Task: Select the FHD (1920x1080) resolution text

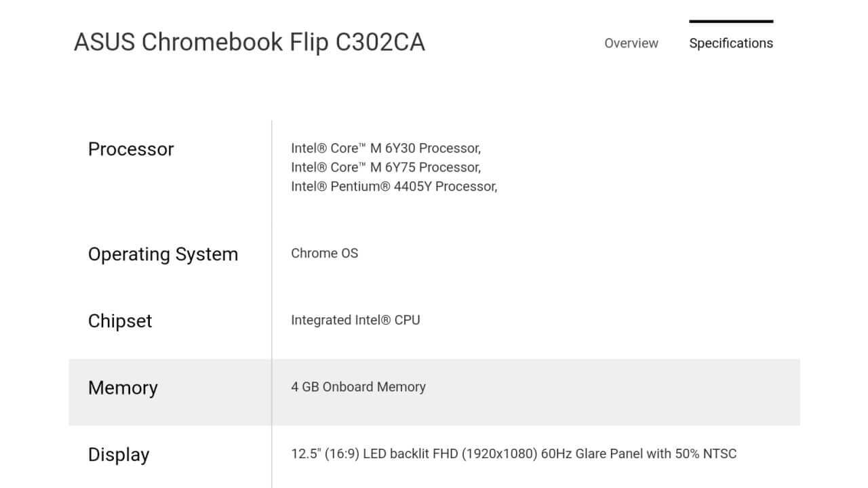Action: pyautogui.click(x=485, y=454)
